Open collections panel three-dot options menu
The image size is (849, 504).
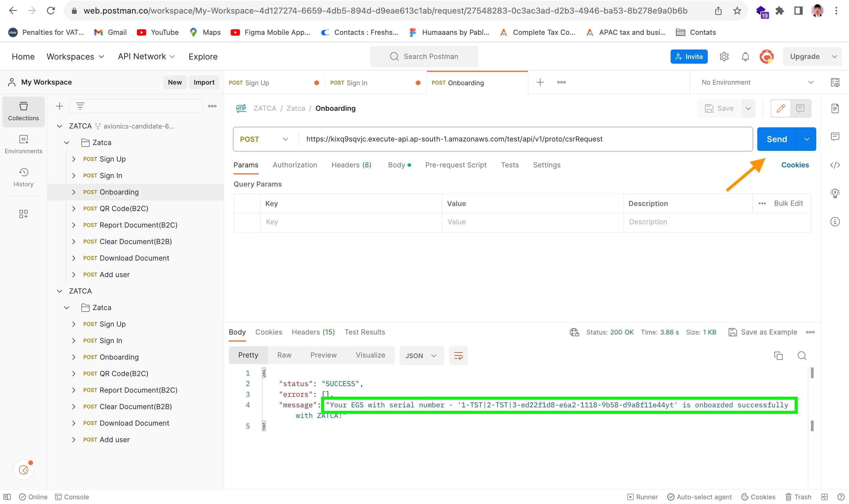tap(212, 106)
